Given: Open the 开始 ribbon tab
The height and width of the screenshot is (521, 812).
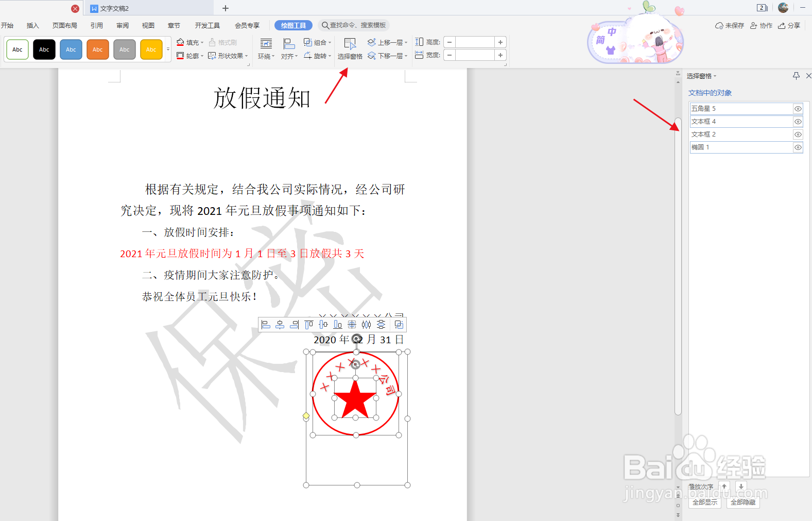Looking at the screenshot, I should (7, 25).
